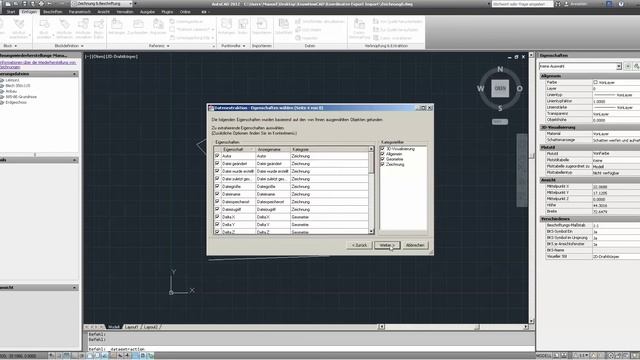Viewport: 640px width, 360px height.
Task: Toggle the Geometrie category filter
Action: [x=382, y=159]
